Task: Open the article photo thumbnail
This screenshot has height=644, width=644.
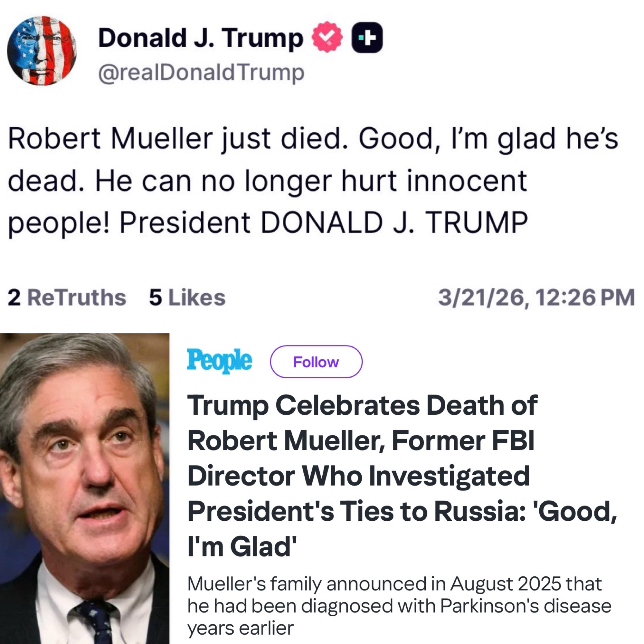Action: click(x=84, y=488)
